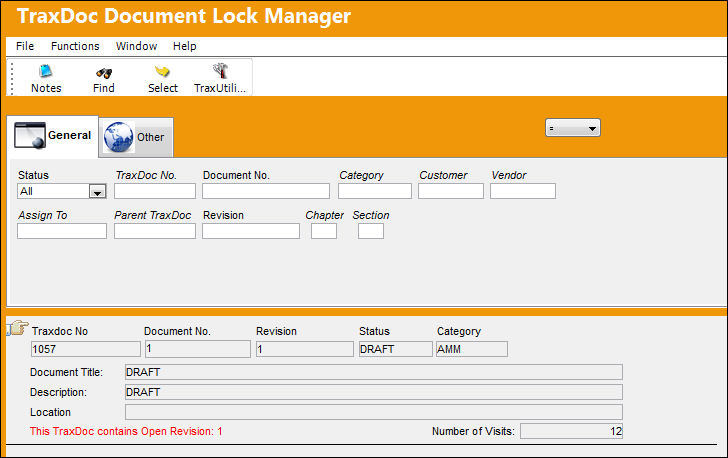Click the Parent TraxDoc field

[155, 231]
